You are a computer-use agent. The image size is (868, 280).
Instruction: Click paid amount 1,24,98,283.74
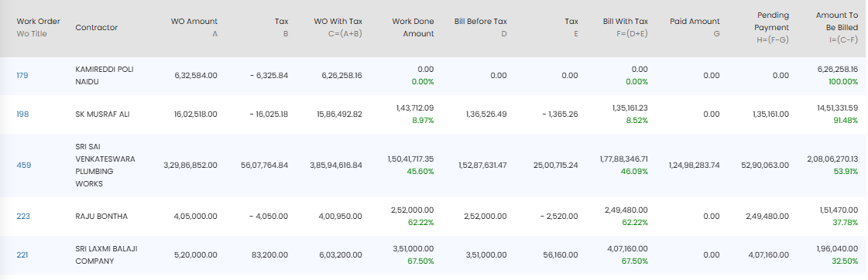tap(695, 165)
